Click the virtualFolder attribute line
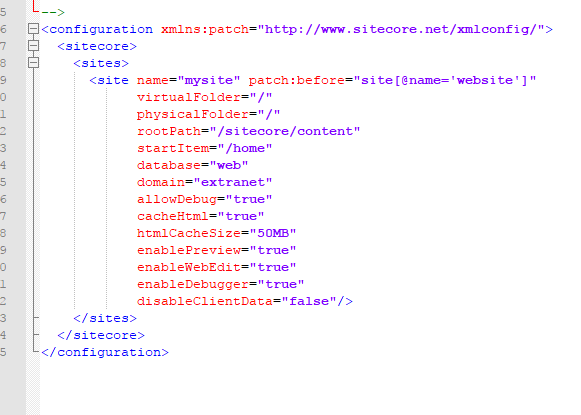The height and width of the screenshot is (415, 581). (205, 97)
